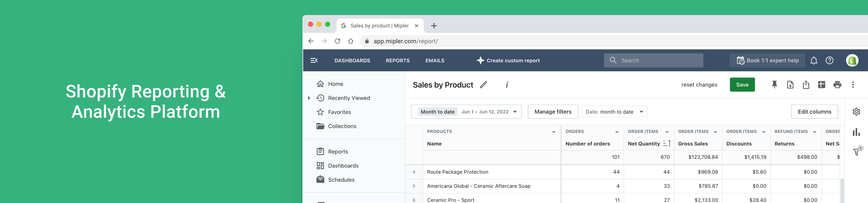Screen dimensions: 868x203
Task: Open table layout icon
Action: (x=822, y=85)
